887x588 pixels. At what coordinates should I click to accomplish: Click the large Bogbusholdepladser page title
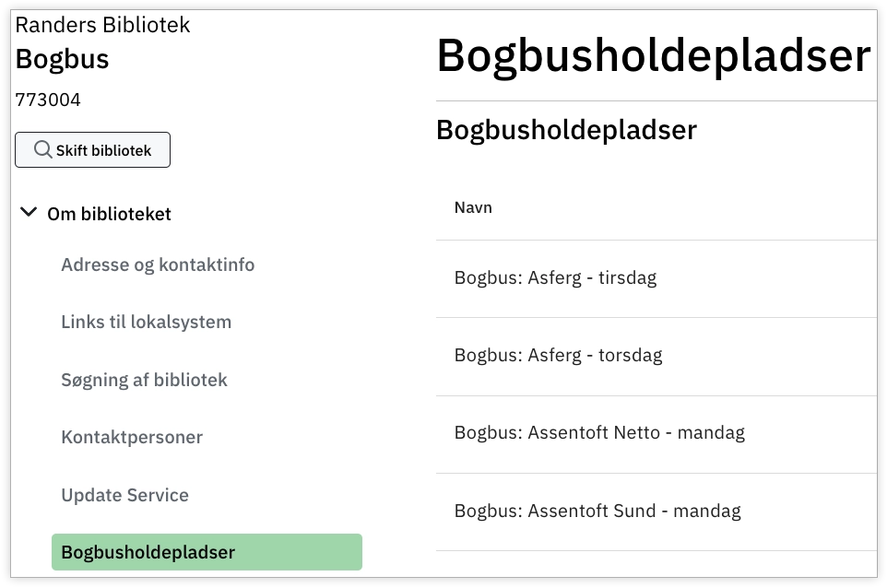(x=653, y=57)
